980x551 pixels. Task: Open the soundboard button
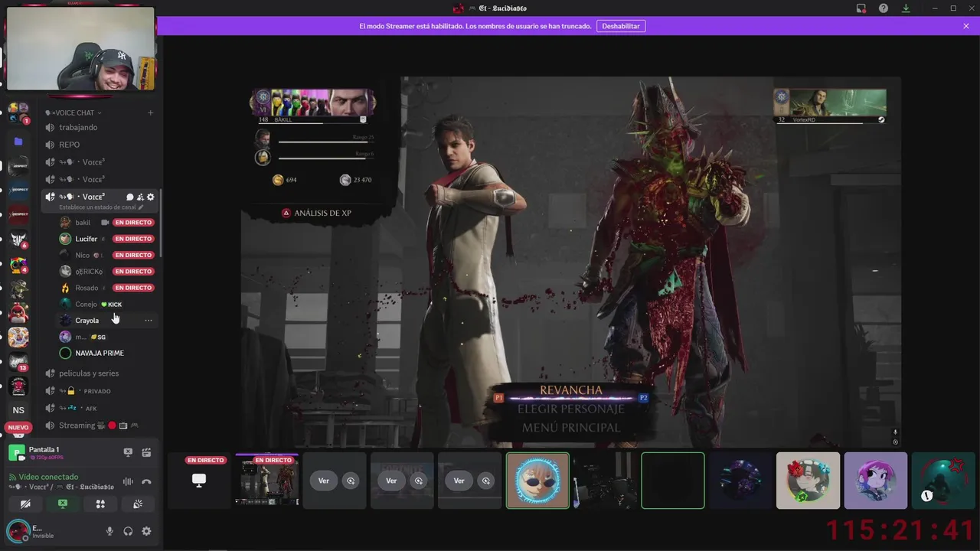point(138,504)
